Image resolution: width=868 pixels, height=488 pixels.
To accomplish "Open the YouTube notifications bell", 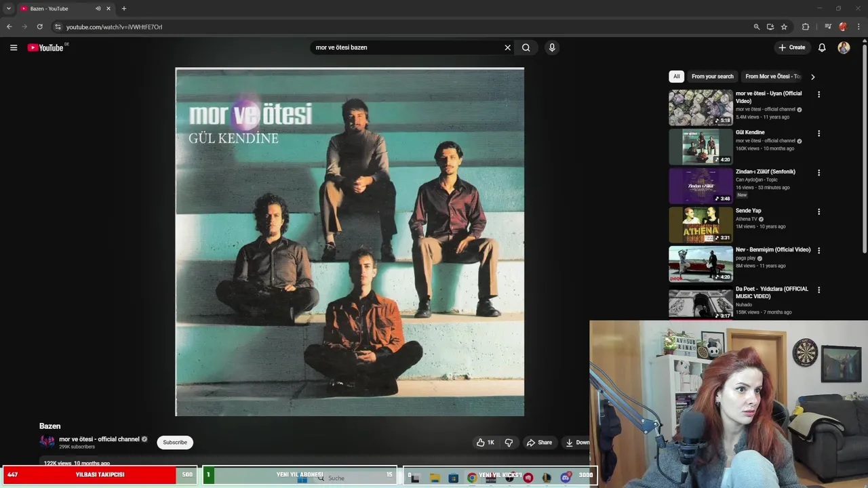I will point(822,47).
